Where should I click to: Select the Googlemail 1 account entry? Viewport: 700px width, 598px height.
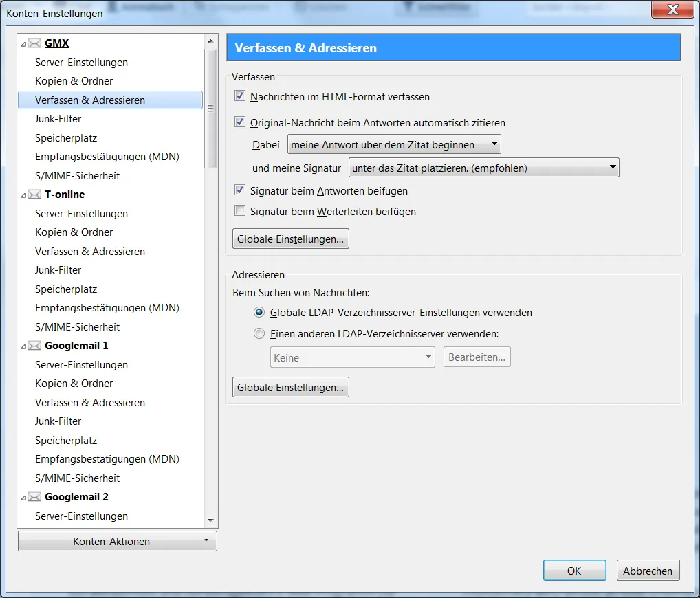(x=76, y=346)
